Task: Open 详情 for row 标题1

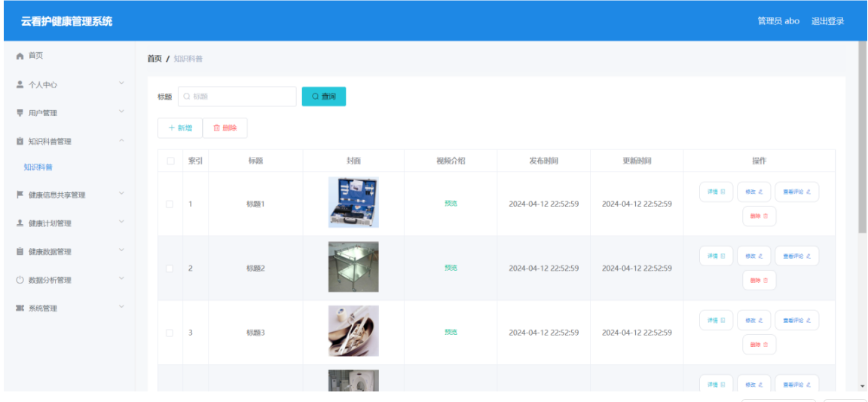Action: [x=717, y=192]
